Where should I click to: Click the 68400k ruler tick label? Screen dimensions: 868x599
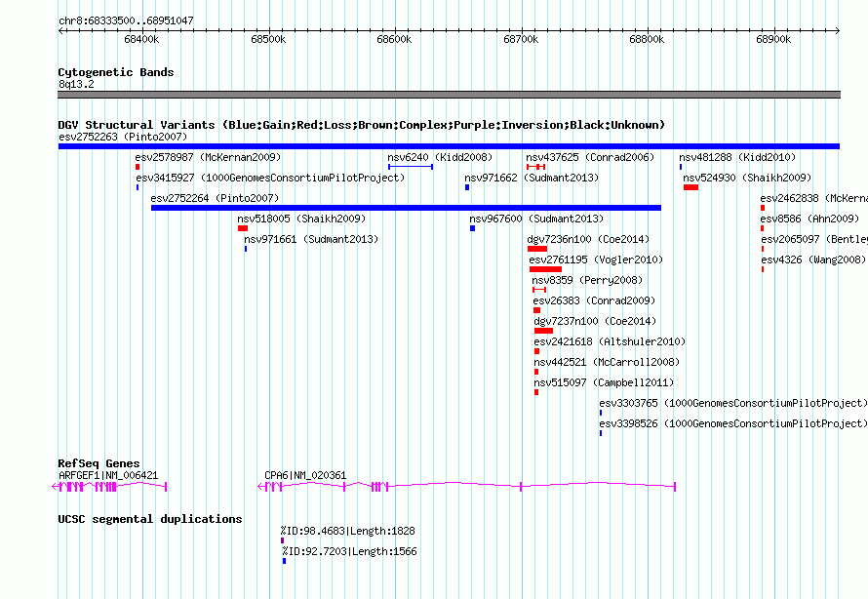click(141, 39)
